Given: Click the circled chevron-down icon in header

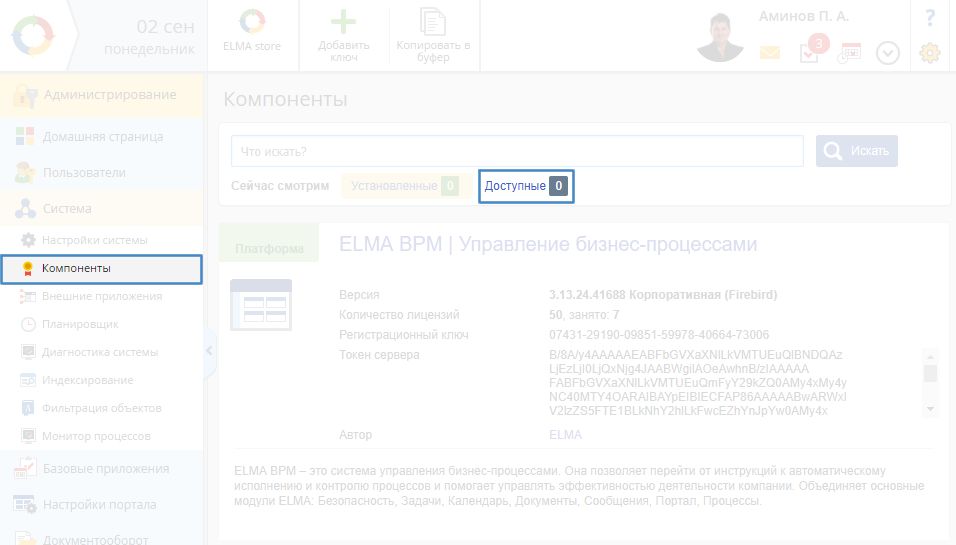Looking at the screenshot, I should coord(888,53).
